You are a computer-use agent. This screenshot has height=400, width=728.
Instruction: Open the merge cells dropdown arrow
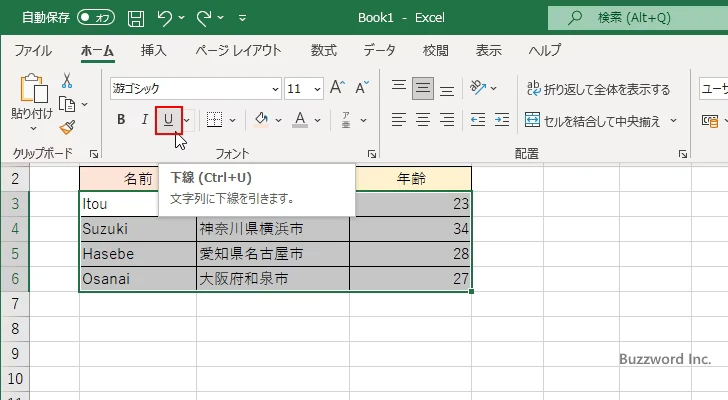pos(674,121)
